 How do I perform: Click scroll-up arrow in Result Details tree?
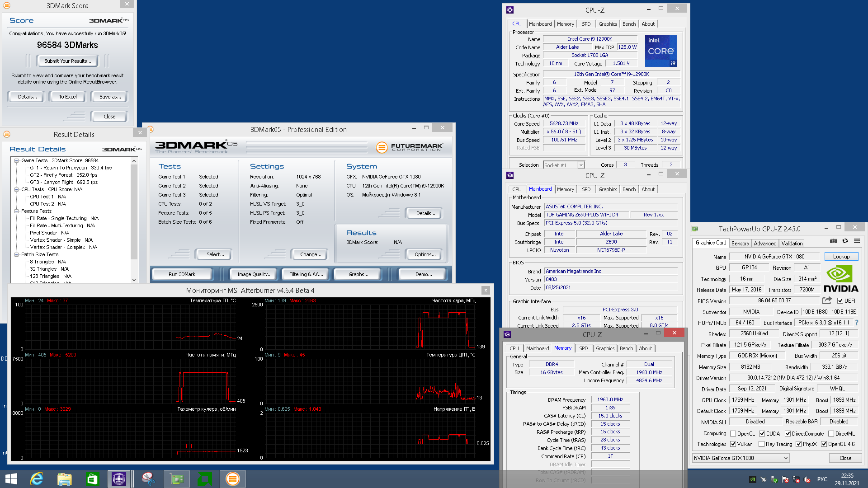134,161
